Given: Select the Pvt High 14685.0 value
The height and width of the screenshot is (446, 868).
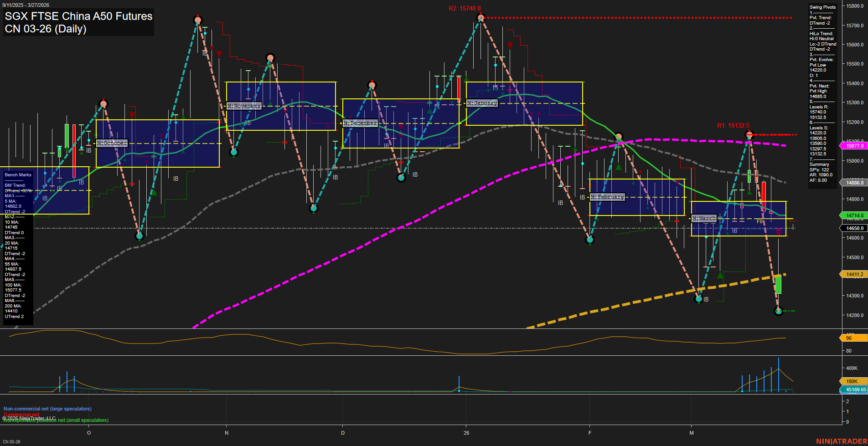Looking at the screenshot, I should pos(818,97).
